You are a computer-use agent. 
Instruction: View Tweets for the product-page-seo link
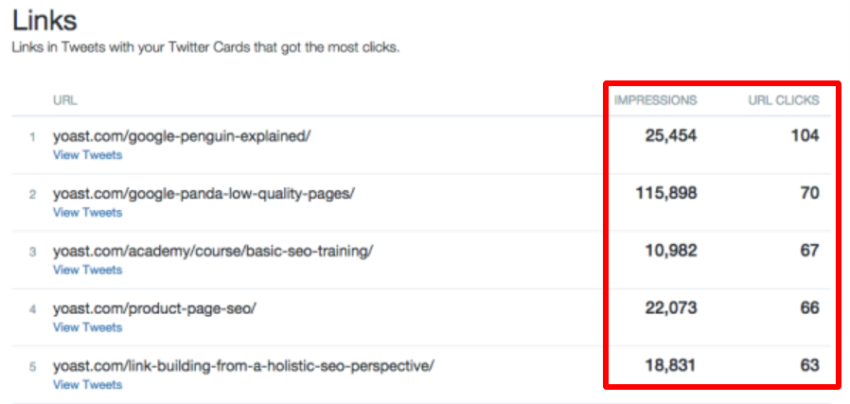pos(87,327)
